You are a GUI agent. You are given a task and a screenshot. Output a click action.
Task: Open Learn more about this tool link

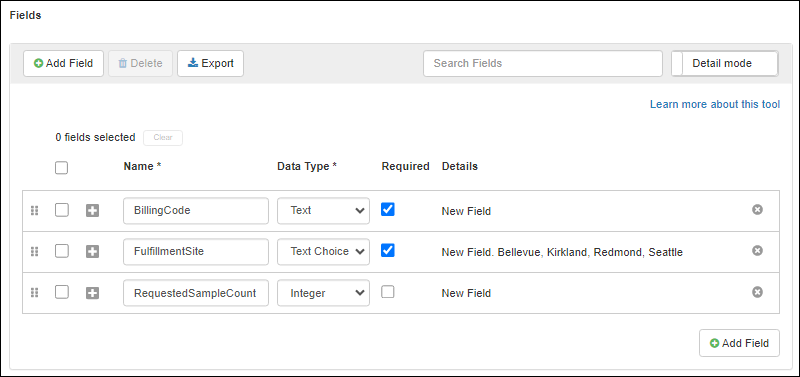(715, 104)
